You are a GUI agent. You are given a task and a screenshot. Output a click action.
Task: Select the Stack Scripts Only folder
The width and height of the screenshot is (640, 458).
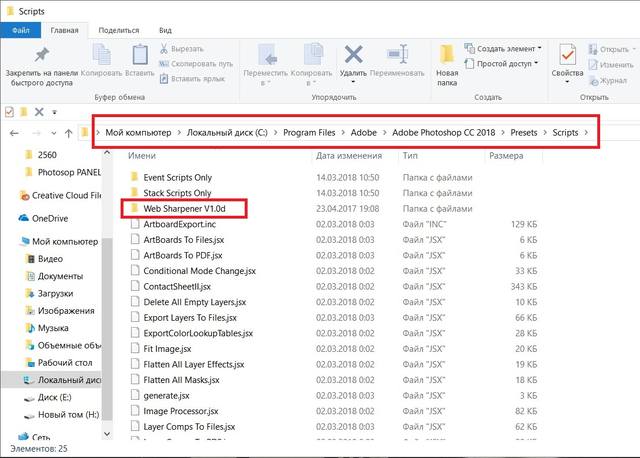tap(177, 193)
